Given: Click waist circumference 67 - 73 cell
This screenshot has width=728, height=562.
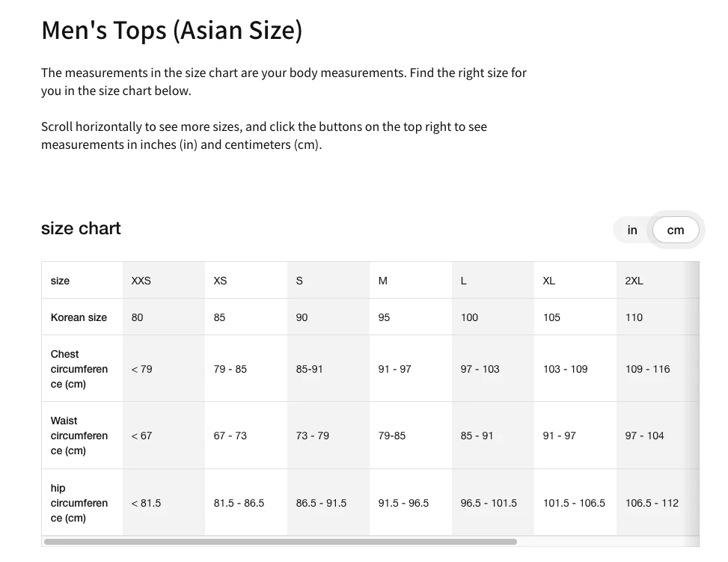Looking at the screenshot, I should [x=230, y=436].
